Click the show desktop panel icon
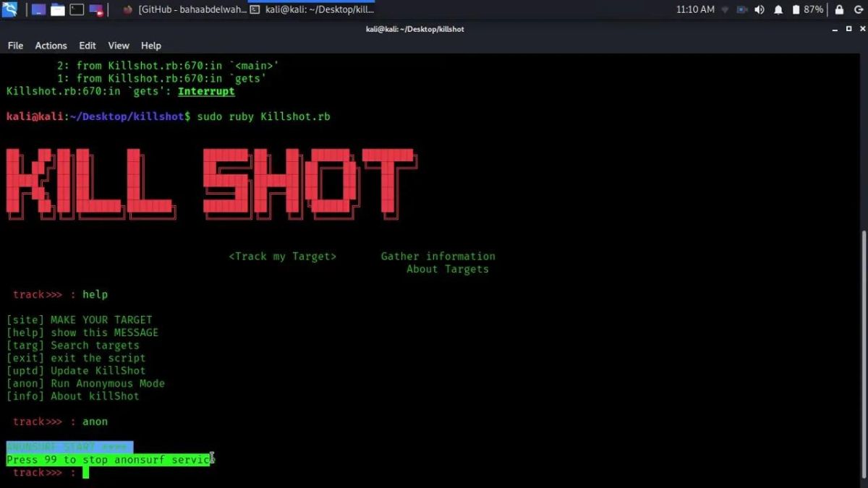 (38, 10)
